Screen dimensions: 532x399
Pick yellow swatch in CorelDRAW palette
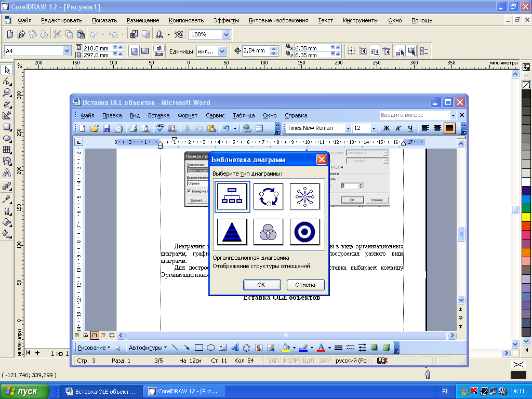pyautogui.click(x=526, y=217)
